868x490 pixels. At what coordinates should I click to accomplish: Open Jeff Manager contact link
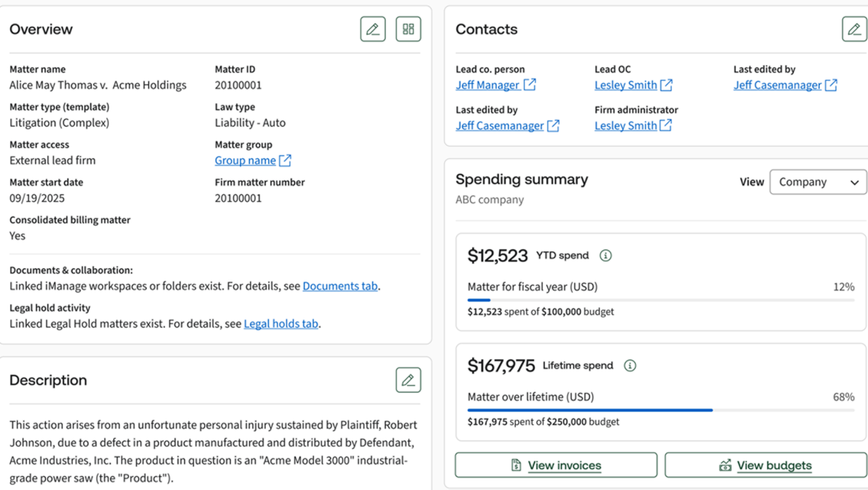tap(487, 85)
